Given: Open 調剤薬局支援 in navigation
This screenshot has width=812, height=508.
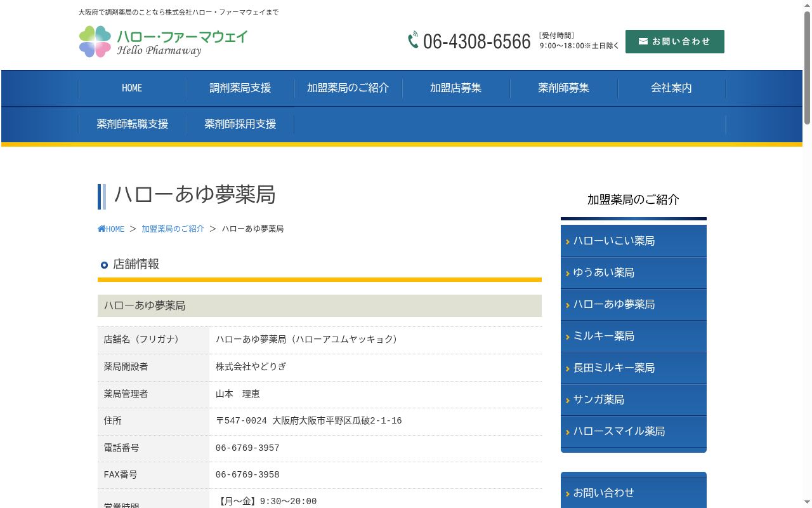Looking at the screenshot, I should pos(240,88).
